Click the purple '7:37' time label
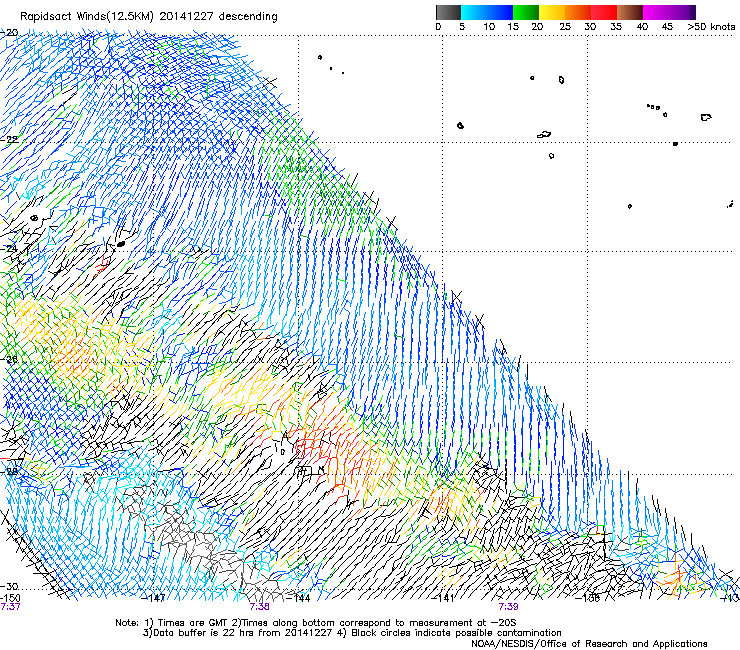 coord(10,607)
